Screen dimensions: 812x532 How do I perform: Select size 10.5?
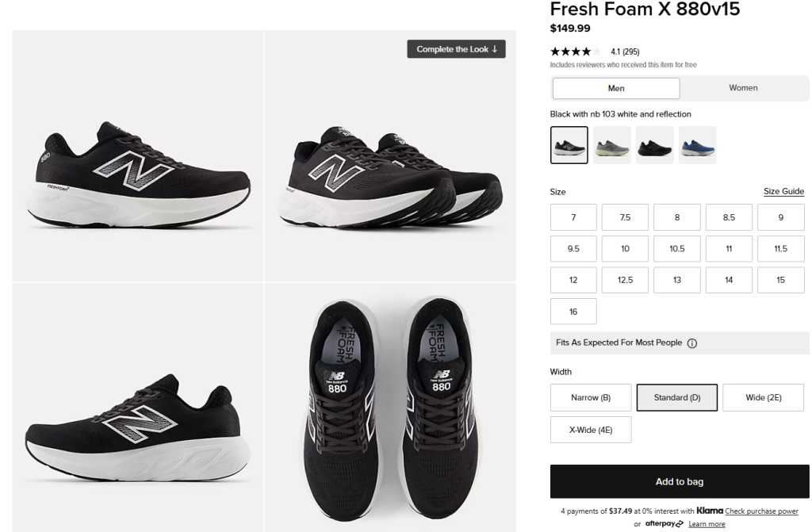coord(677,249)
